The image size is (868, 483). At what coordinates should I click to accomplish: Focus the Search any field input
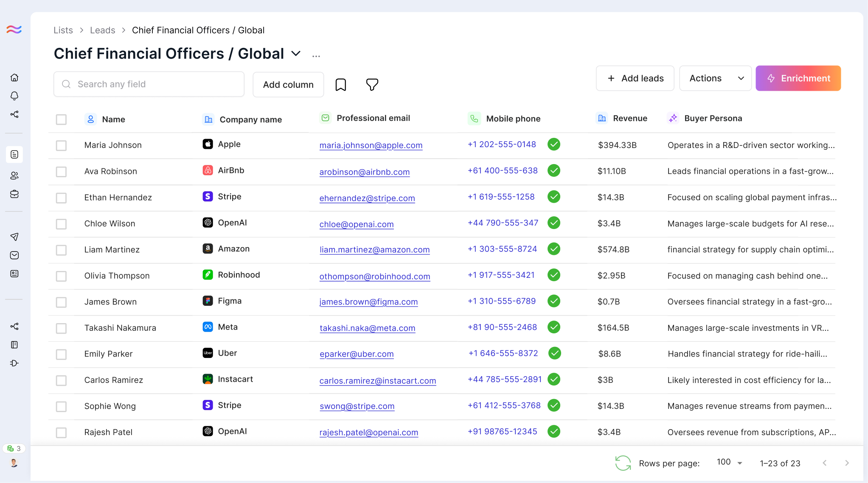click(149, 84)
